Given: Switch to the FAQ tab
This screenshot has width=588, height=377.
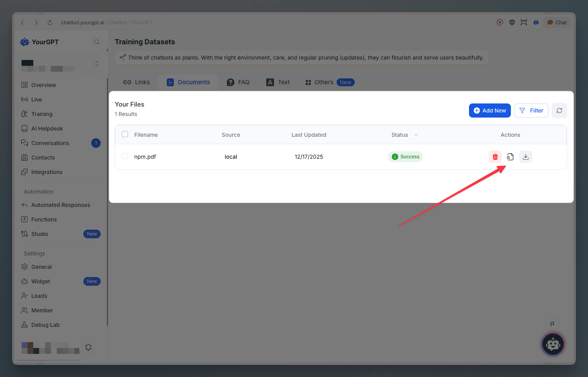Looking at the screenshot, I should click(x=238, y=82).
